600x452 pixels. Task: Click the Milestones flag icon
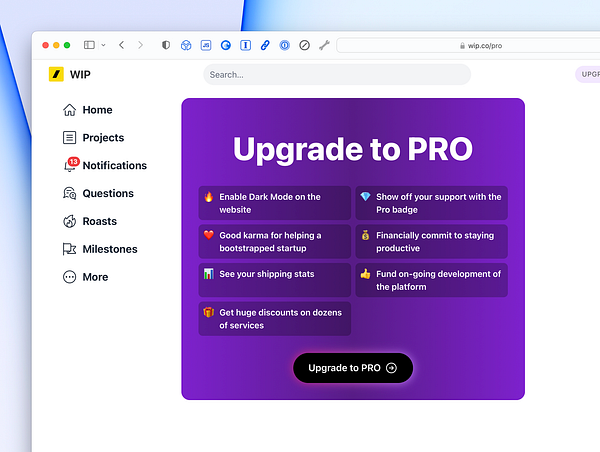pyautogui.click(x=69, y=249)
